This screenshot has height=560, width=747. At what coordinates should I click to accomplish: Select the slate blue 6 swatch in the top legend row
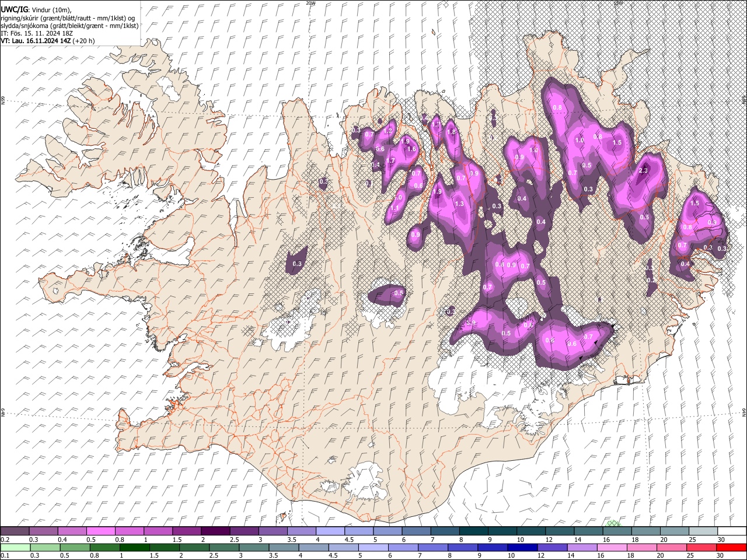click(x=416, y=531)
